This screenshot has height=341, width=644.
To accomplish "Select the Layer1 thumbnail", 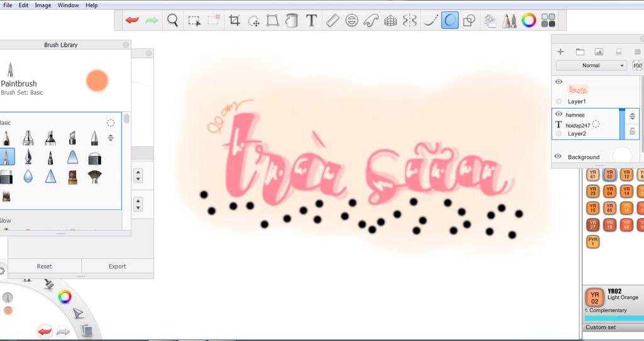I will (x=579, y=88).
